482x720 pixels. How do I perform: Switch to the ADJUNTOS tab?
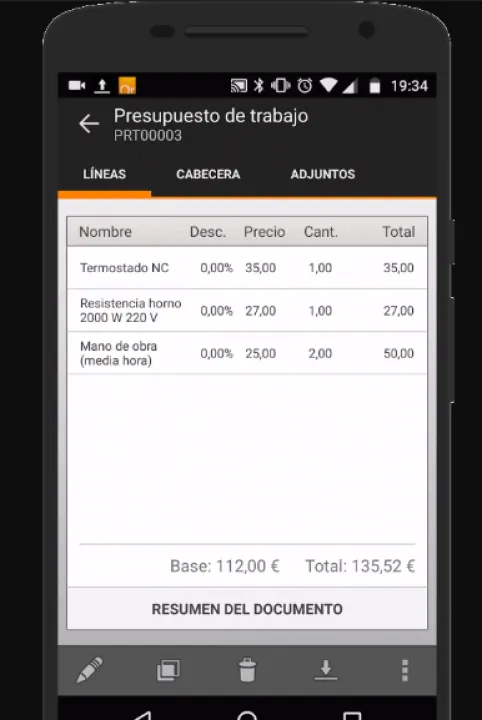point(323,174)
